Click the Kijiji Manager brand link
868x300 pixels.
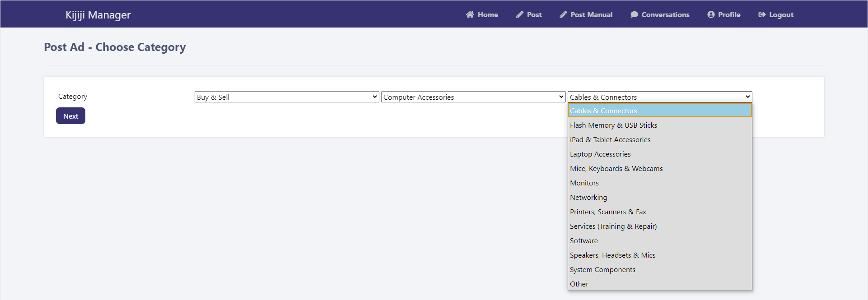[98, 15]
